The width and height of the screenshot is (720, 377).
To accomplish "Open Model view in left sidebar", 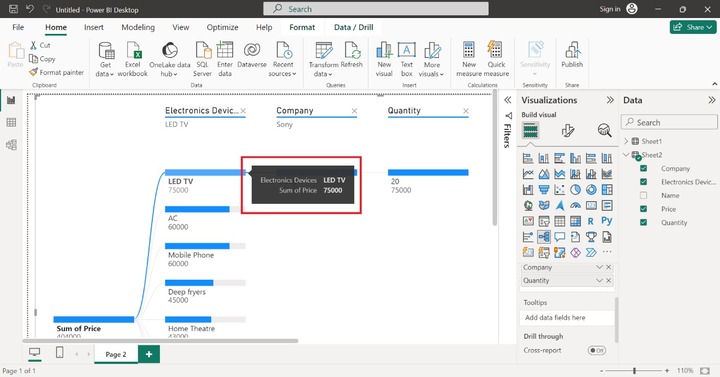I will click(x=11, y=145).
